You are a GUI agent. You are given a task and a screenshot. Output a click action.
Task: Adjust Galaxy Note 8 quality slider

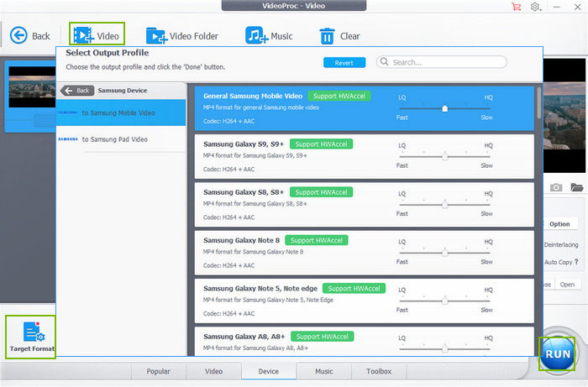(x=444, y=253)
